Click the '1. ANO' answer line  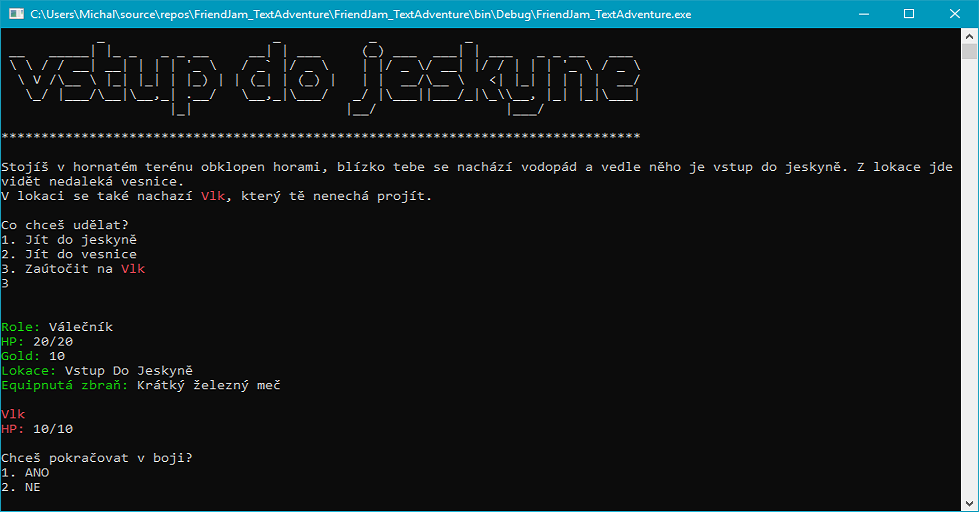(x=26, y=472)
